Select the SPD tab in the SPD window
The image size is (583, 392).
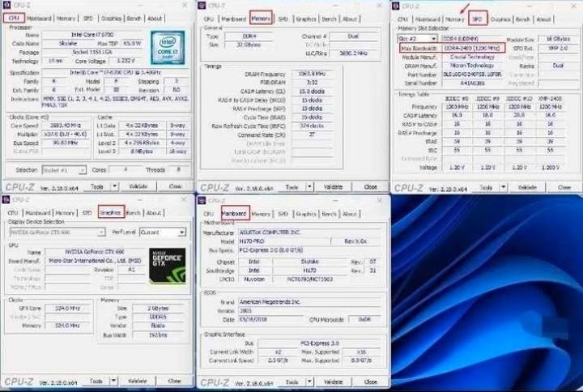point(478,19)
